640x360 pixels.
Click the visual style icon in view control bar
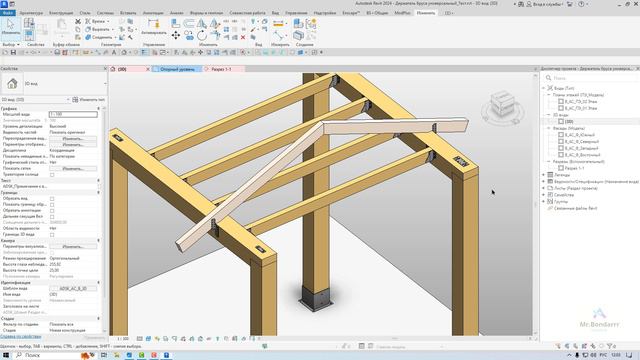pos(148,339)
